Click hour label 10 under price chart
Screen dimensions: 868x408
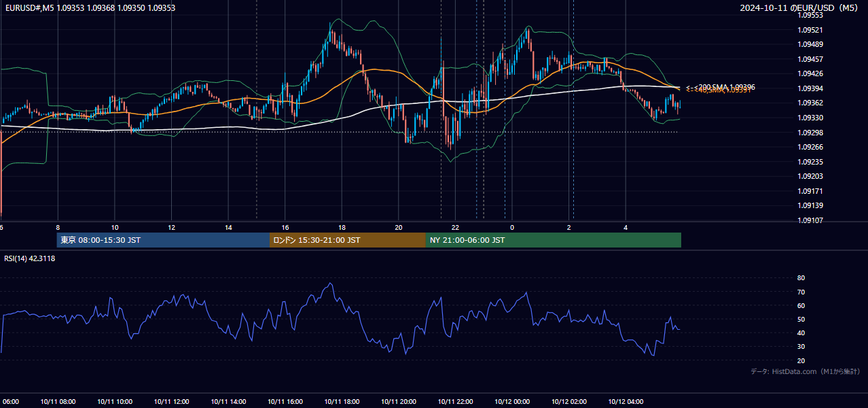pyautogui.click(x=115, y=227)
